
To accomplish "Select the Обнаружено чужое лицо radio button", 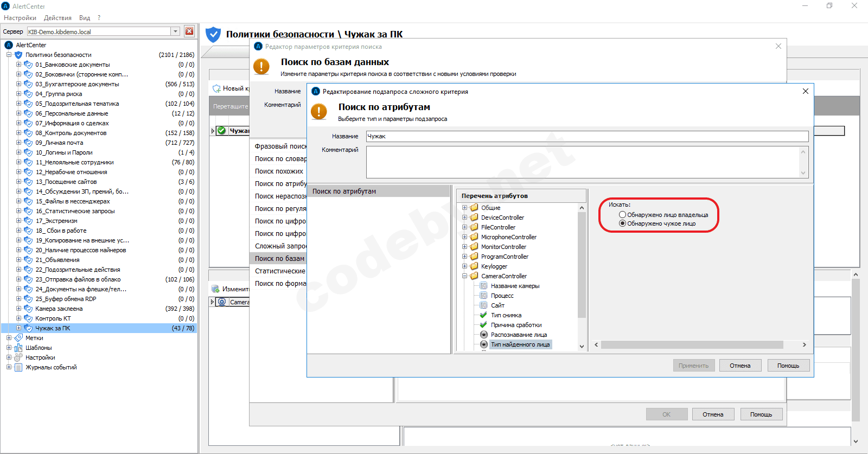I will [x=623, y=223].
